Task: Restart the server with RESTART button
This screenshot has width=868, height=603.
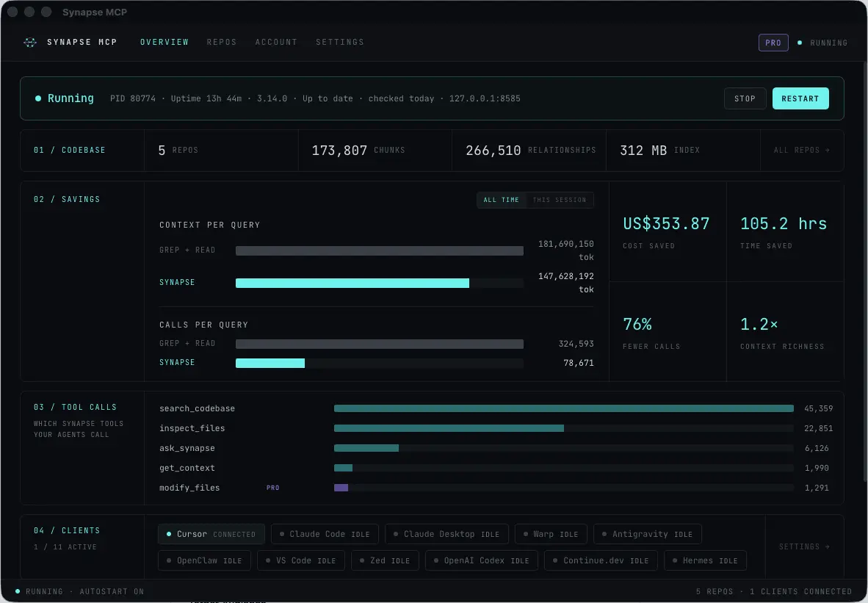Action: [800, 98]
